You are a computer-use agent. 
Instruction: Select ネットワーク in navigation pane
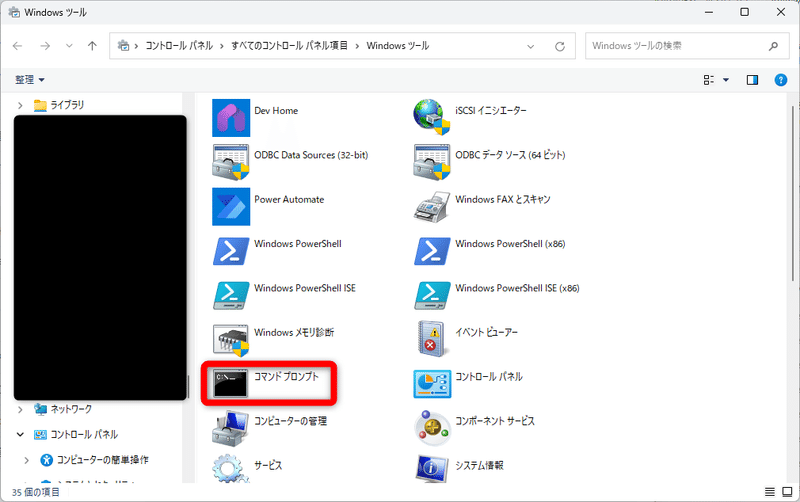pos(71,409)
